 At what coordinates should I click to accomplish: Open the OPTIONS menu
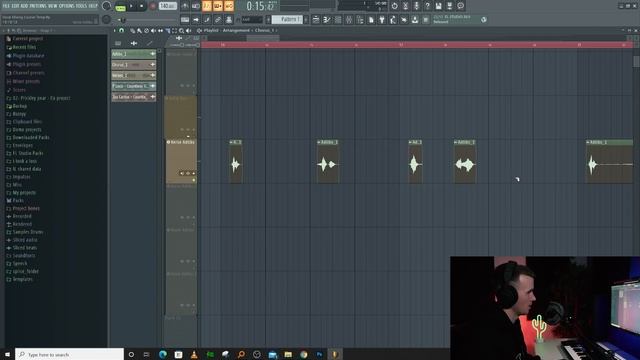click(66, 6)
